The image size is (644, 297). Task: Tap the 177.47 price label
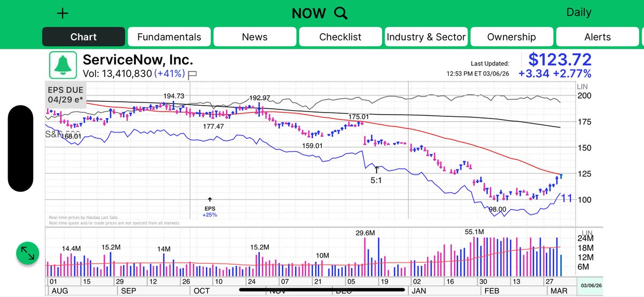[x=214, y=126]
